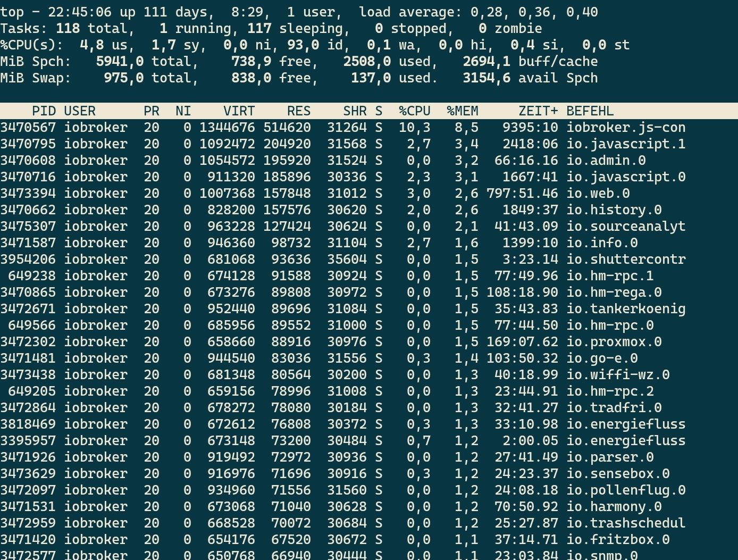
Task: Click RES value 514620
Action: click(x=287, y=128)
